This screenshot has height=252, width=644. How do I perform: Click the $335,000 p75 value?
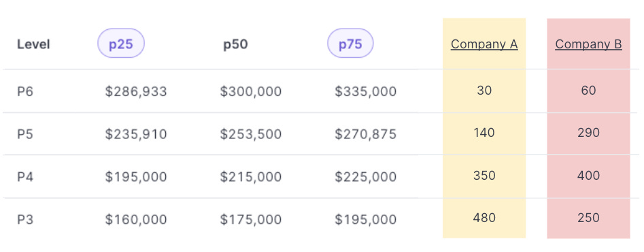click(366, 91)
